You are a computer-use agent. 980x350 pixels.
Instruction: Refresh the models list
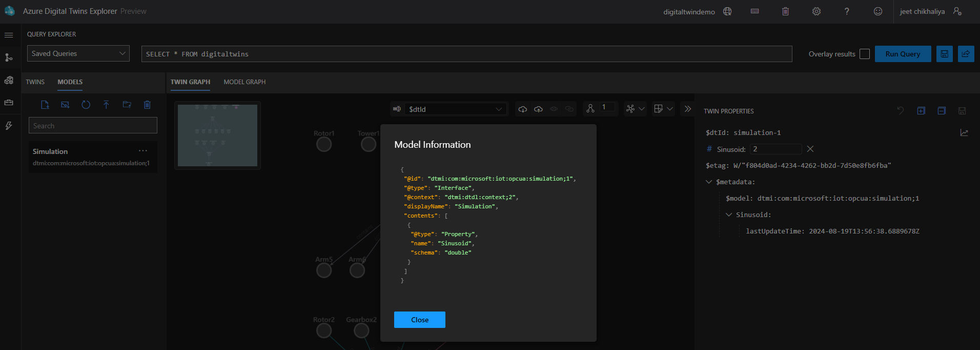coord(86,105)
